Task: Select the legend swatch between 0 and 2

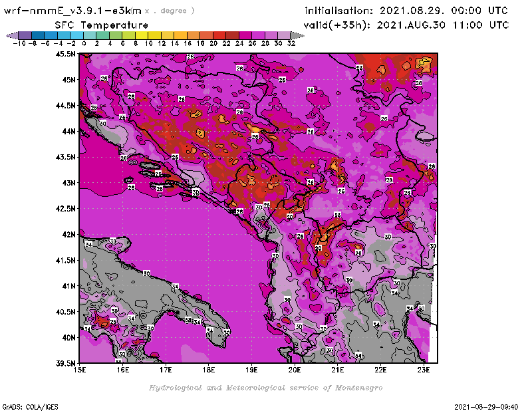Action: (x=90, y=35)
